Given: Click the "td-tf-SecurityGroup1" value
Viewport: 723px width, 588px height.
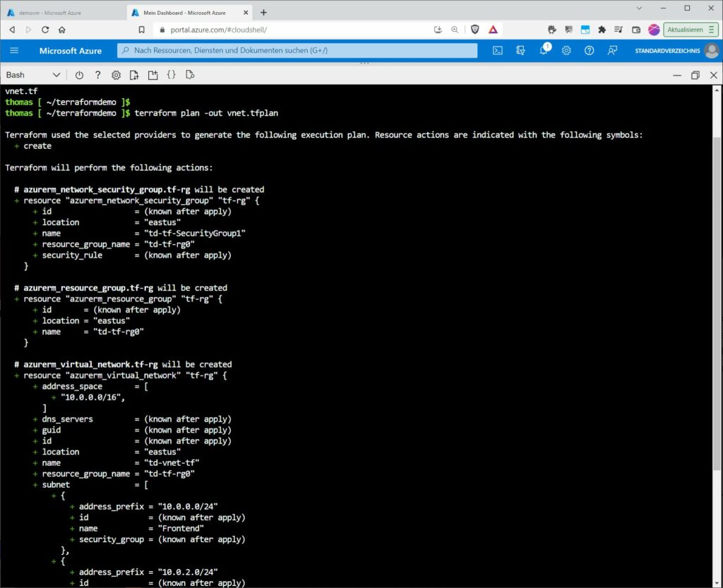Looking at the screenshot, I should pyautogui.click(x=195, y=233).
